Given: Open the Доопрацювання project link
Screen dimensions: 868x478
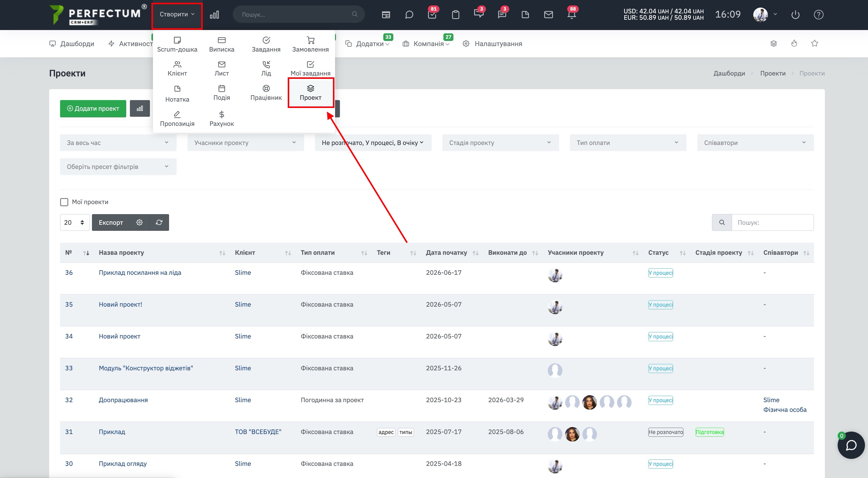Looking at the screenshot, I should click(x=123, y=399).
